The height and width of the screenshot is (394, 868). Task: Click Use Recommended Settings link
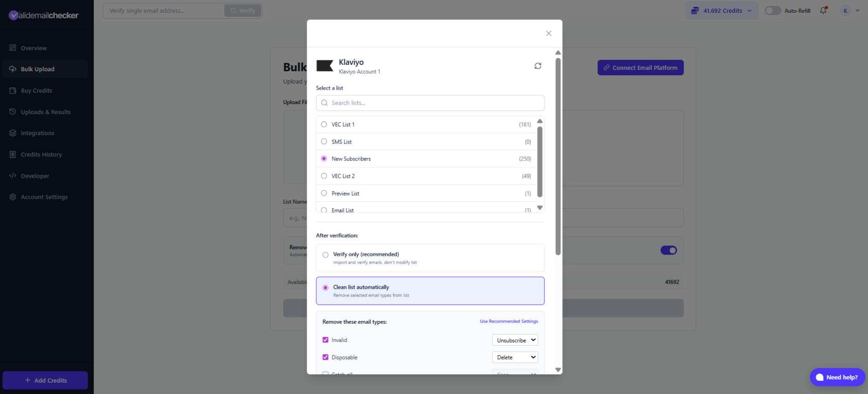[508, 321]
